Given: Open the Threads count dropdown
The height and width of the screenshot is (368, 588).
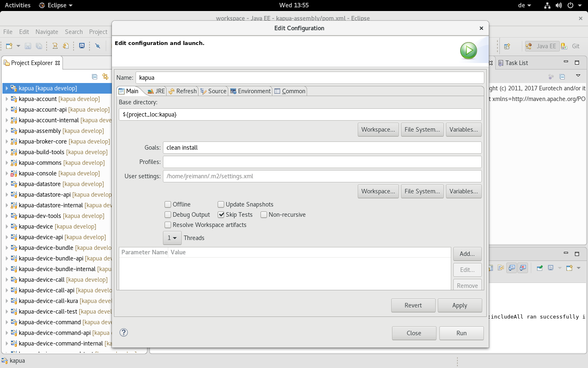Looking at the screenshot, I should [x=172, y=238].
